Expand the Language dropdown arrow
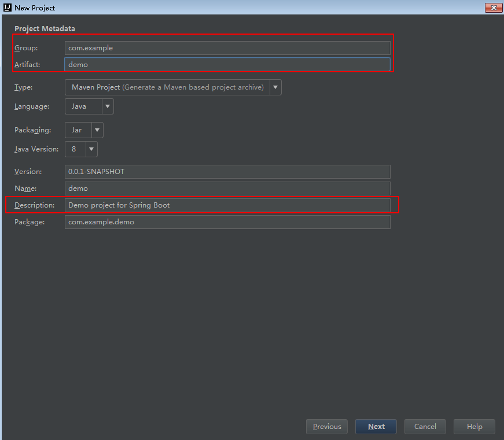504x440 pixels. click(x=108, y=106)
